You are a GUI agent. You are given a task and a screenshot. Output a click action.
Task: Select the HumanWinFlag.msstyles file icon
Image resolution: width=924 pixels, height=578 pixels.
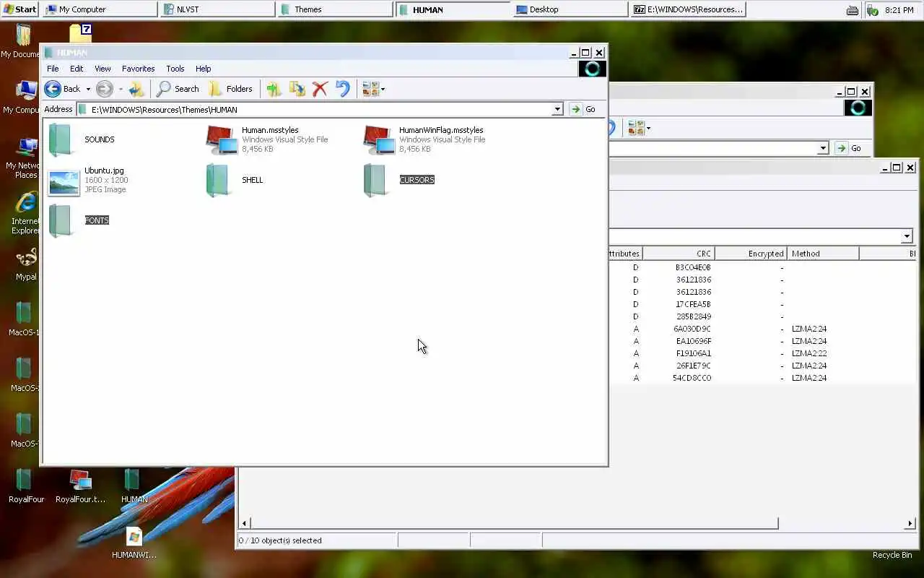pos(379,139)
